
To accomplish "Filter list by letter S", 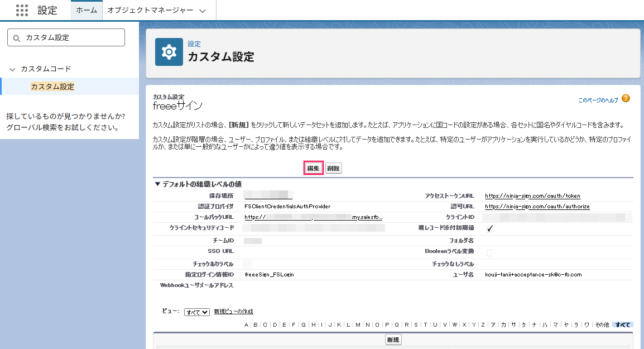I will (416, 325).
